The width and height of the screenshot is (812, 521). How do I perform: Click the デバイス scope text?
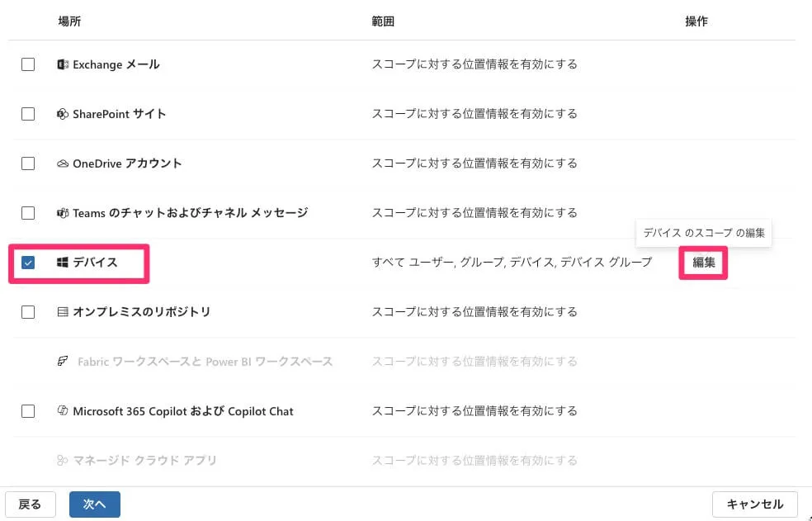[x=512, y=263]
